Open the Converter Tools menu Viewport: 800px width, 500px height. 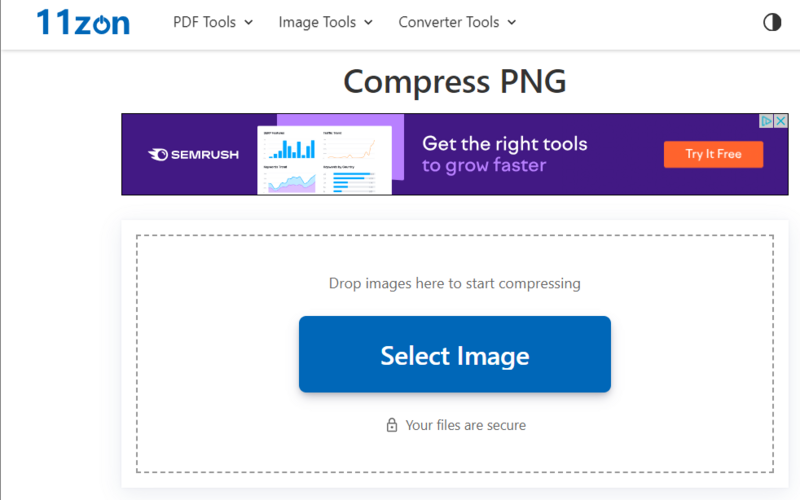tap(448, 22)
